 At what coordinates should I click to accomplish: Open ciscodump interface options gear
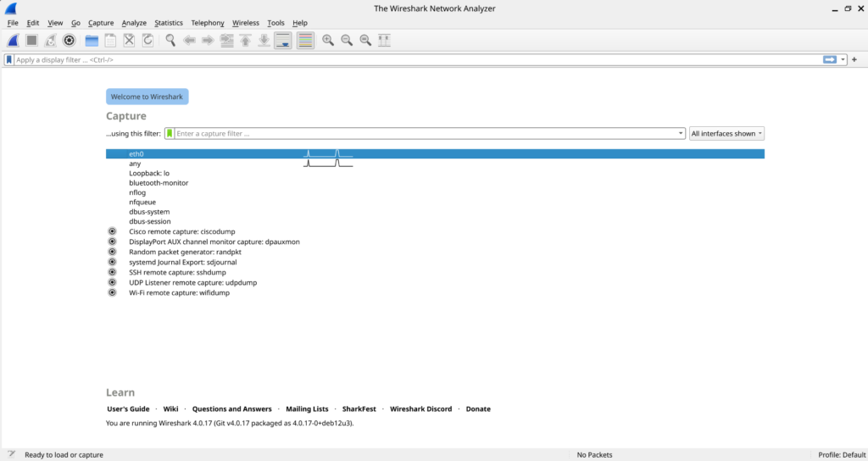pyautogui.click(x=113, y=231)
